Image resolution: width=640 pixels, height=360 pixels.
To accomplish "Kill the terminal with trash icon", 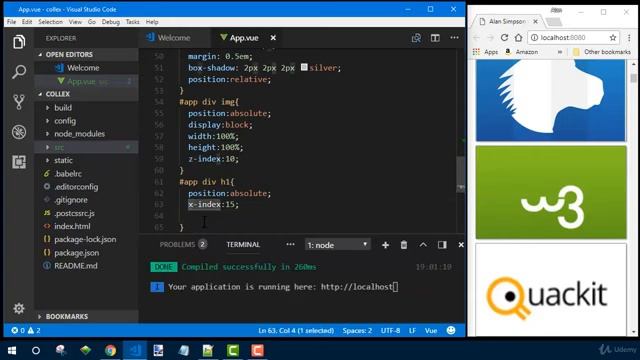I will tap(404, 245).
